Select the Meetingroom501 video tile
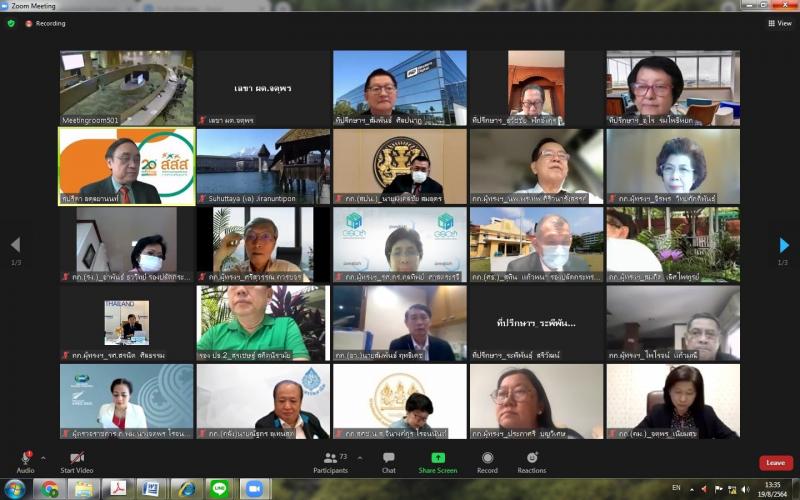The image size is (800, 500). pyautogui.click(x=127, y=88)
